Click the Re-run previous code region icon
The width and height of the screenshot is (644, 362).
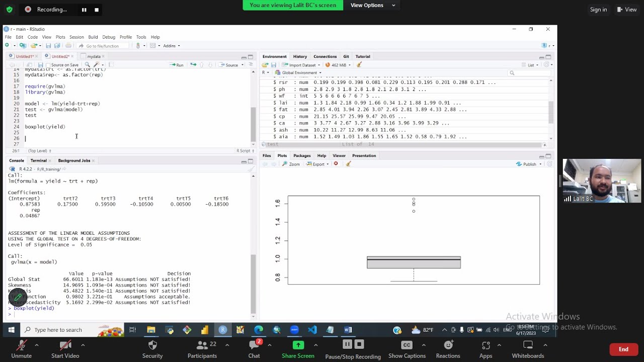[x=193, y=65]
